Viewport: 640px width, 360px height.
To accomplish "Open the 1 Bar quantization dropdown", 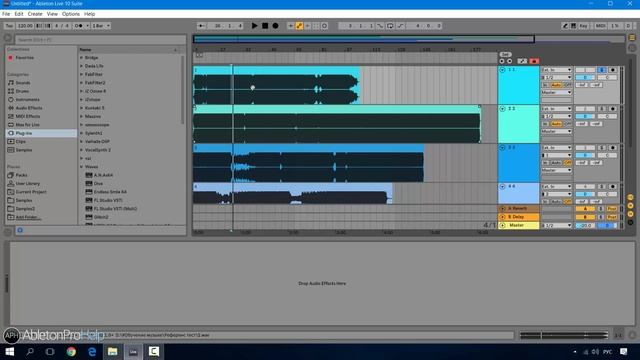I will tap(101, 26).
